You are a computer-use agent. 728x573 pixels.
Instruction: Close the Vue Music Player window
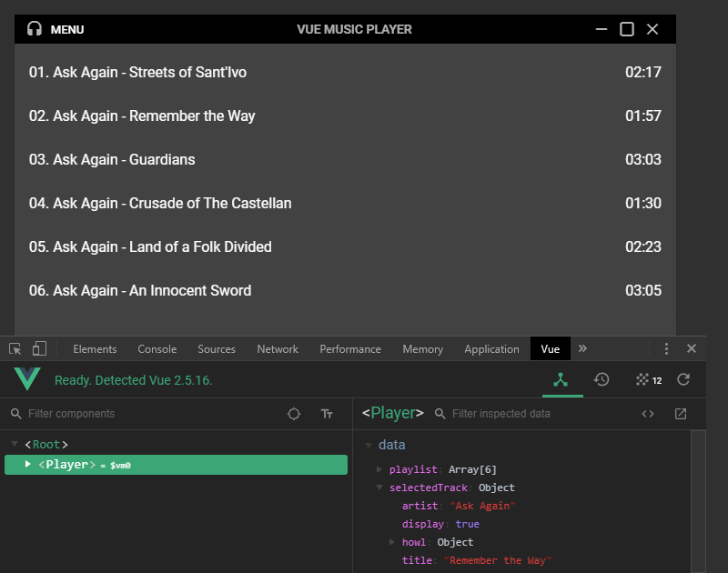tap(652, 29)
